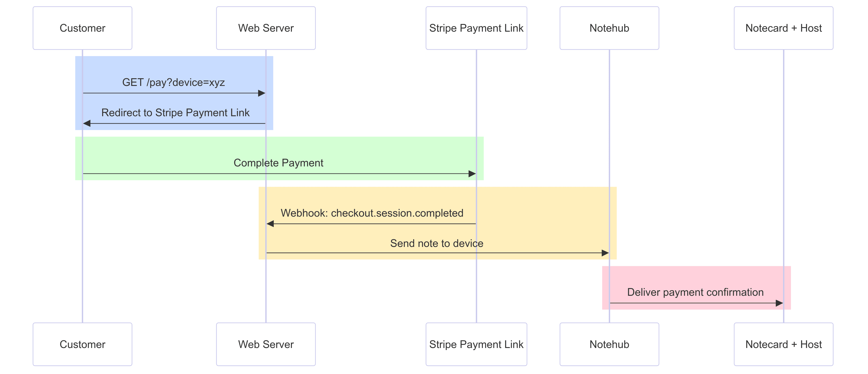
Task: Click the "Redirect to Stripe Payment Link" label
Action: [175, 113]
